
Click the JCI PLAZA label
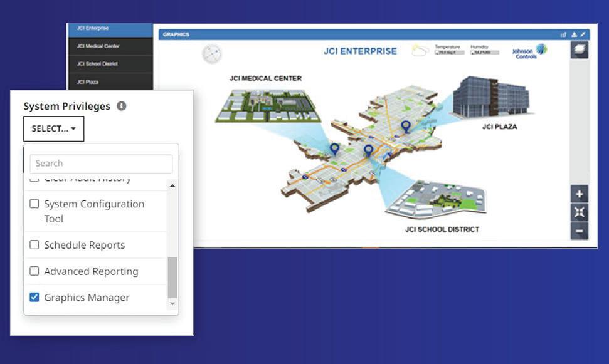click(x=499, y=127)
